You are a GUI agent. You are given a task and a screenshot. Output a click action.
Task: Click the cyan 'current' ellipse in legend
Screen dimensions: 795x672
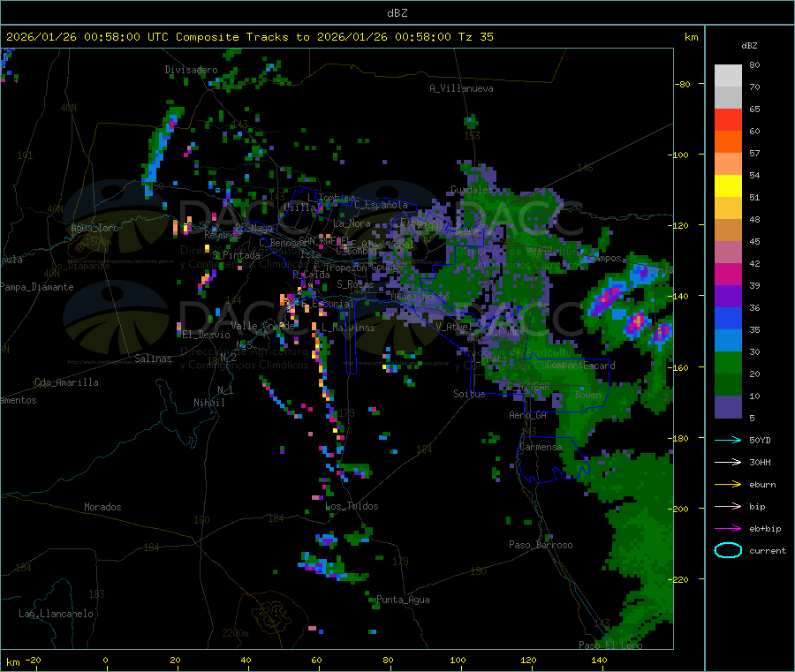[728, 550]
